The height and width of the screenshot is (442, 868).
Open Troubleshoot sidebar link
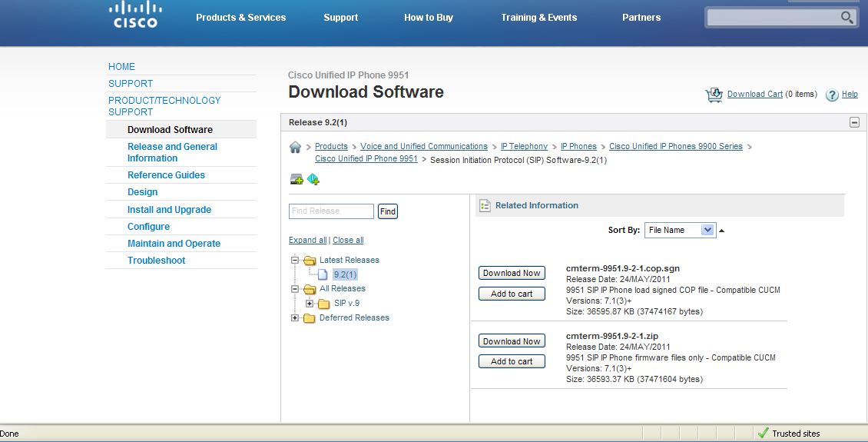[x=156, y=261]
